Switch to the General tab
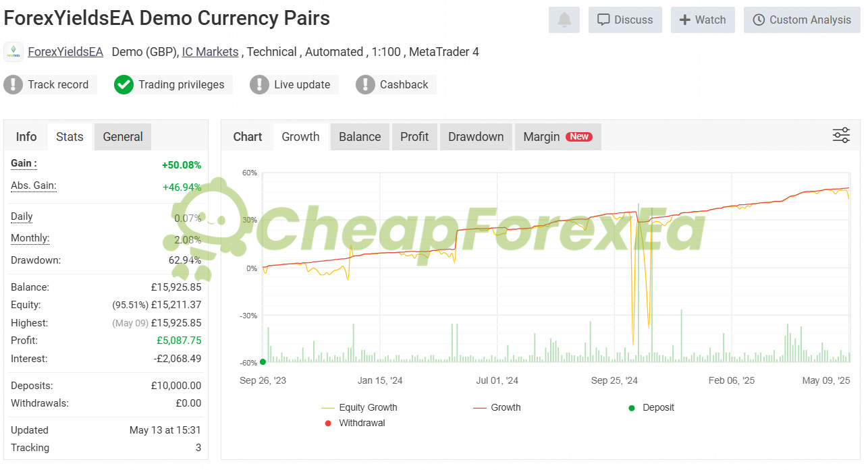 point(123,137)
